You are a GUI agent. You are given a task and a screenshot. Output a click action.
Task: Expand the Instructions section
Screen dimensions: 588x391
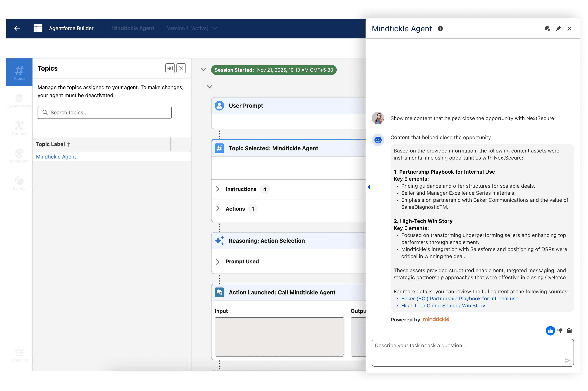coord(218,189)
